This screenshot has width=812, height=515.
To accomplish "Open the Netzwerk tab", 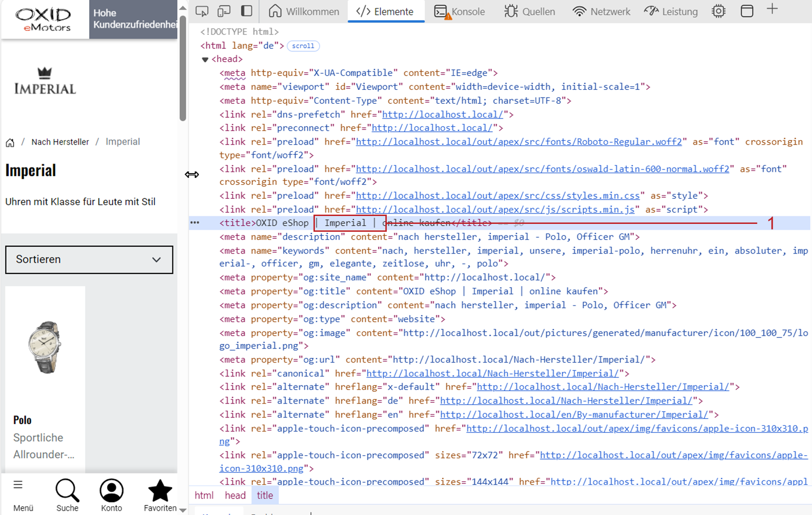I will pyautogui.click(x=601, y=12).
